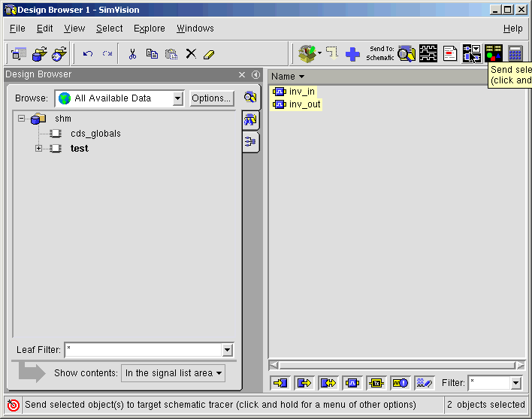Expand the test tree node
Screen dimensions: 532x419
point(39,149)
